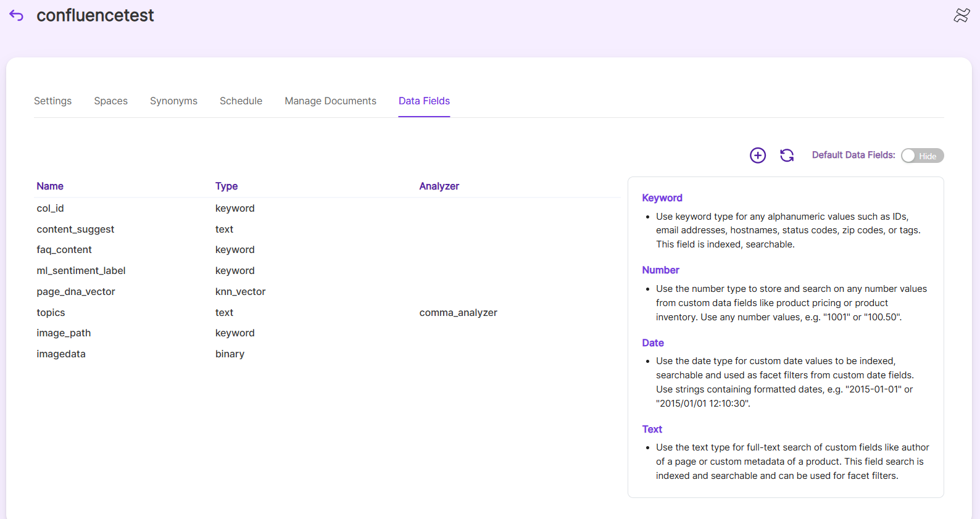Click the Keyword heading in help panel
This screenshot has width=980, height=519.
(662, 197)
